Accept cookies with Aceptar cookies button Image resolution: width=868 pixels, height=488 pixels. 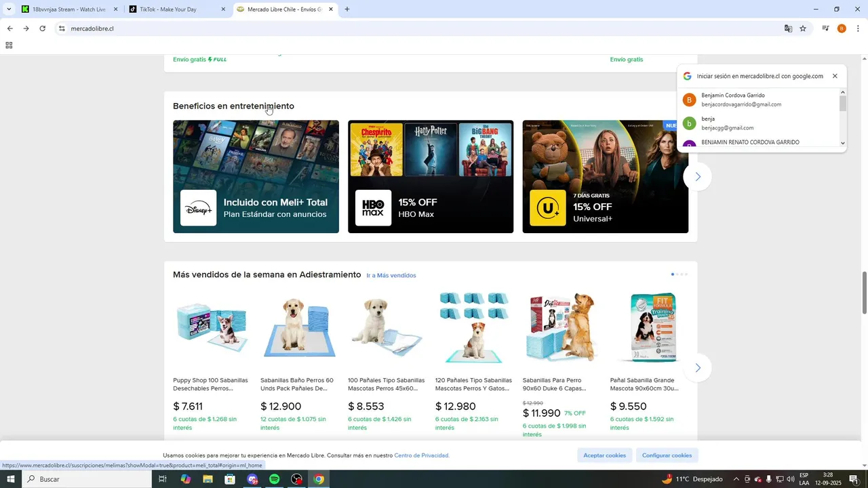605,455
